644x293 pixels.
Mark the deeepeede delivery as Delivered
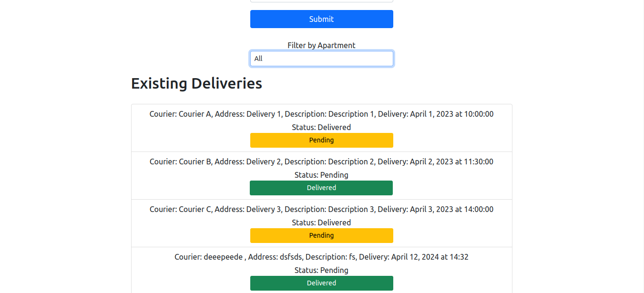click(x=321, y=283)
